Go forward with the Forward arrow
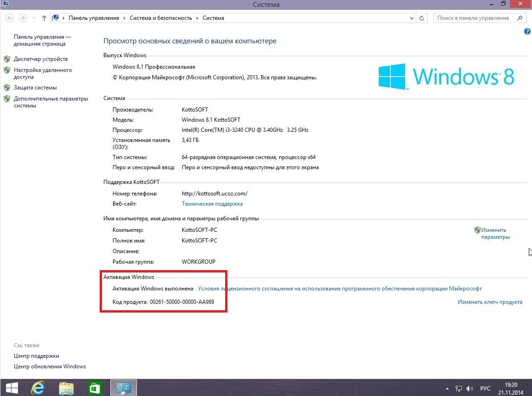Screen dimensions: 532x396 click(23, 18)
